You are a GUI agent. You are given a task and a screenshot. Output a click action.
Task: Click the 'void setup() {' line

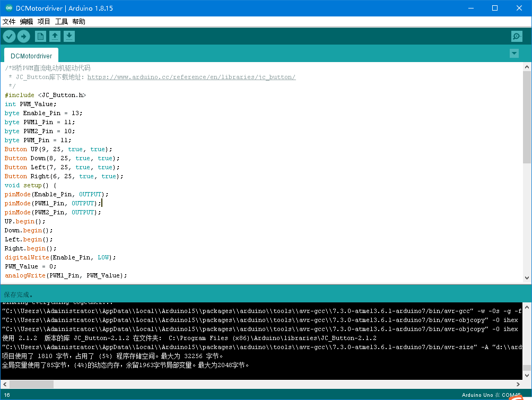[x=31, y=185]
